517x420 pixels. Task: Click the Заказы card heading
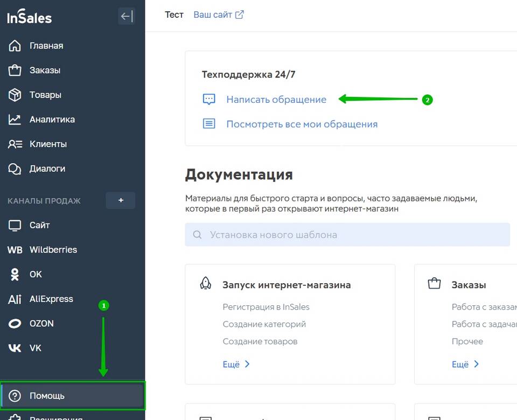pos(469,285)
